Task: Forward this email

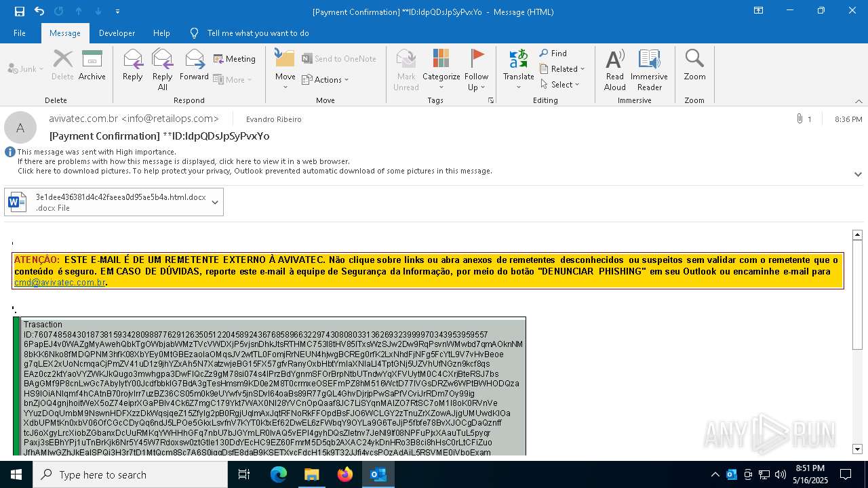Action: pos(195,65)
